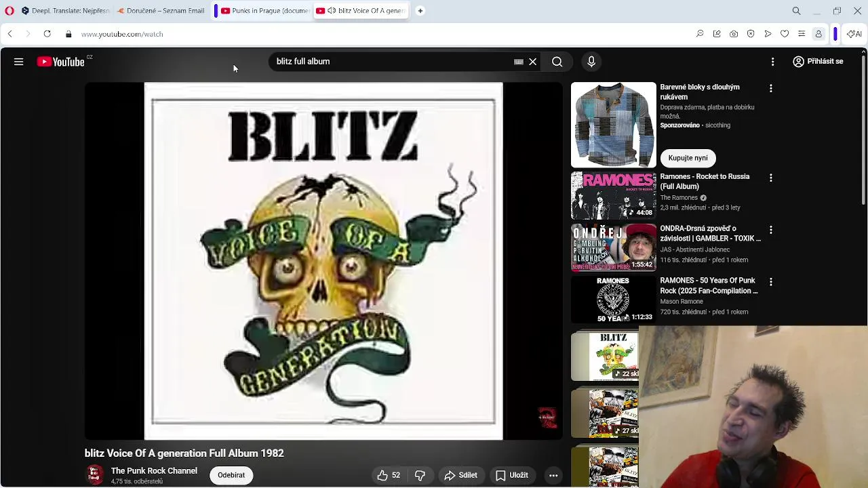Go back to the previous page

point(9,34)
